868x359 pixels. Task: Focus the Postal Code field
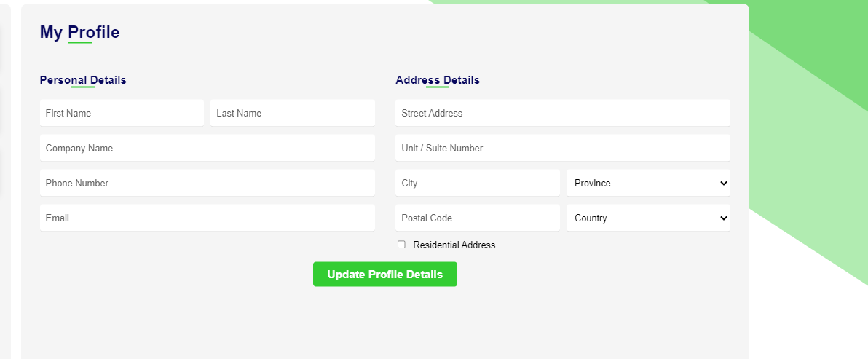[x=478, y=218]
